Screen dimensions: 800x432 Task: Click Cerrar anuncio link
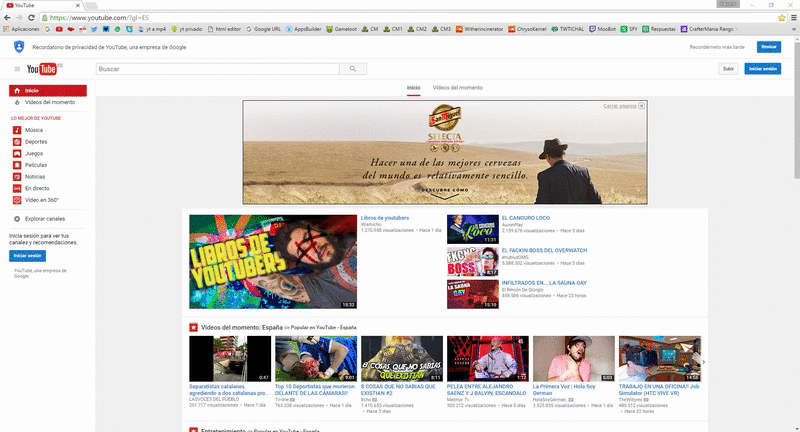tap(619, 106)
